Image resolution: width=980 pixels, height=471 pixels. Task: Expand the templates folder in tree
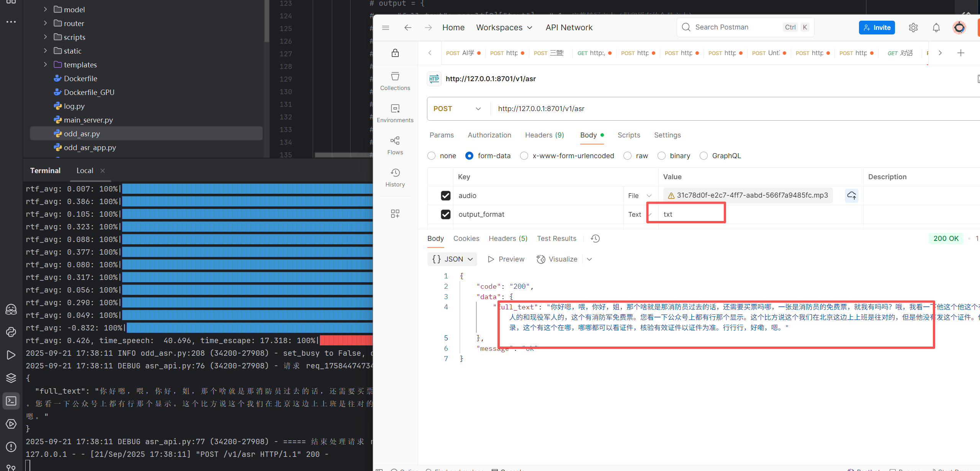click(45, 64)
